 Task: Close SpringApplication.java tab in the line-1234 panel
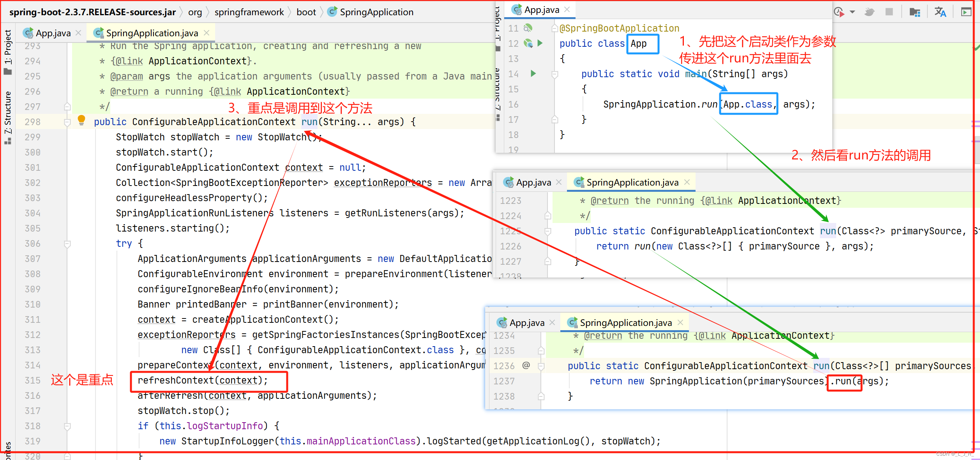pos(680,322)
